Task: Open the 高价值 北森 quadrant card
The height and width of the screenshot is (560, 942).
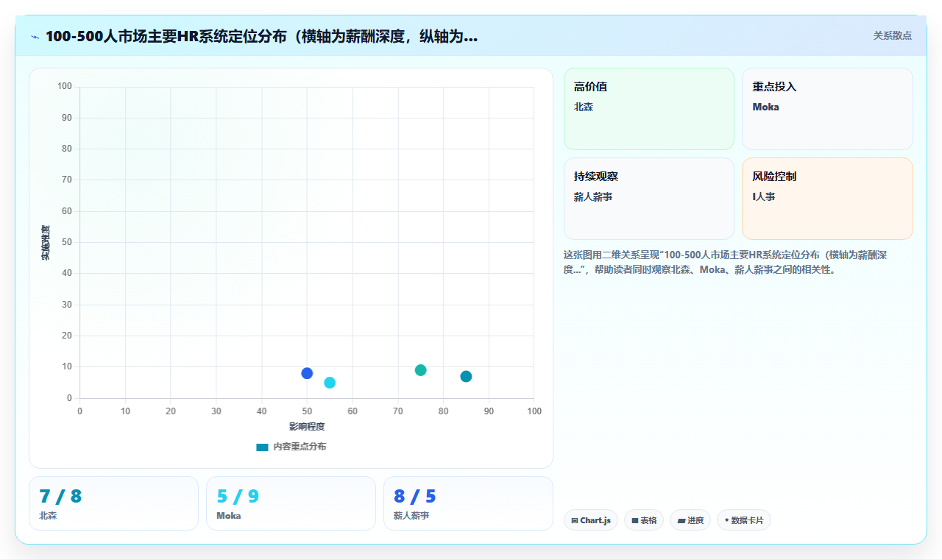Action: (649, 109)
